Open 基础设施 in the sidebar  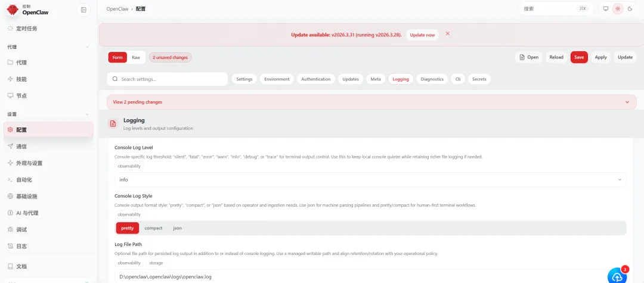click(x=48, y=197)
